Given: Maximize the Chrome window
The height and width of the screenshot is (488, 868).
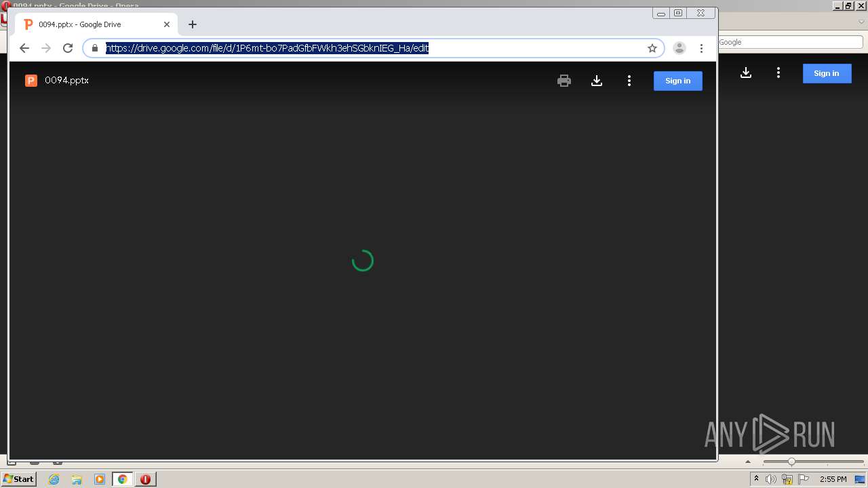Looking at the screenshot, I should [678, 13].
